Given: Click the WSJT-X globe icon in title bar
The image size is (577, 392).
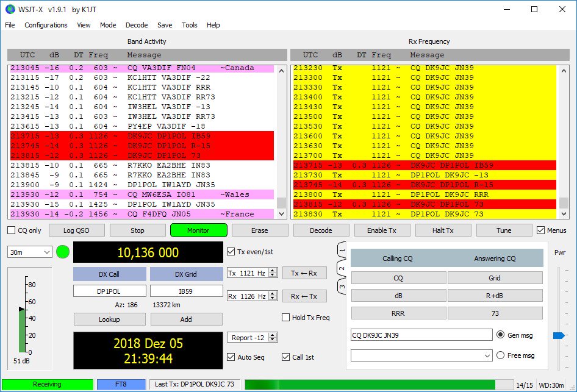Looking at the screenshot, I should click(x=10, y=9).
